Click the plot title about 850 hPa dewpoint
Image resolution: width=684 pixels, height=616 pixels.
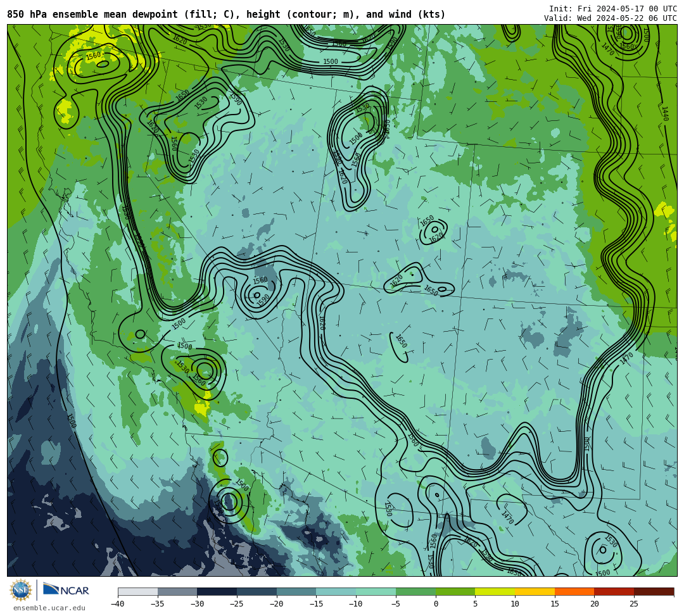click(x=226, y=15)
